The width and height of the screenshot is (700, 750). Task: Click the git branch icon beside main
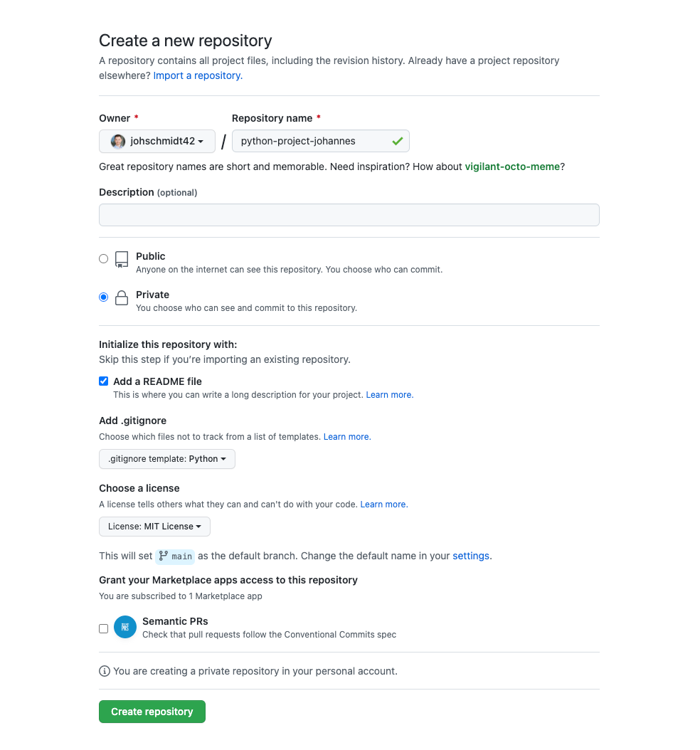[164, 556]
